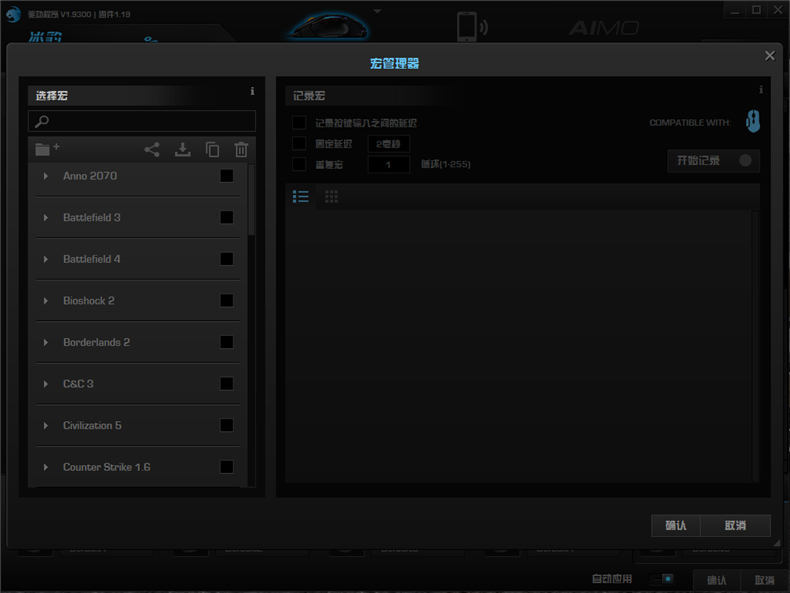
Task: Check the Anno 2070 checkbox
Action: (x=227, y=176)
